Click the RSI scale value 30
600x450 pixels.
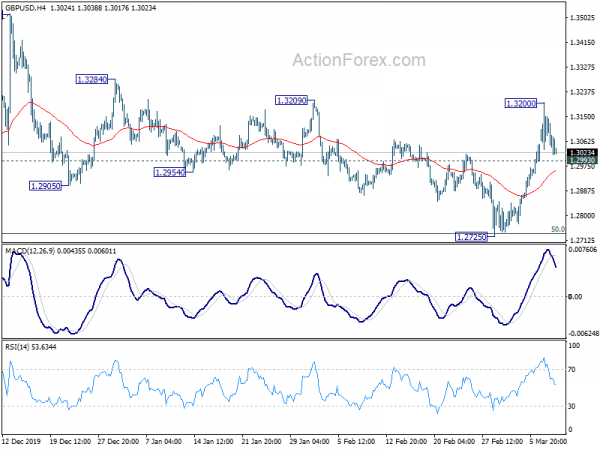[572, 406]
